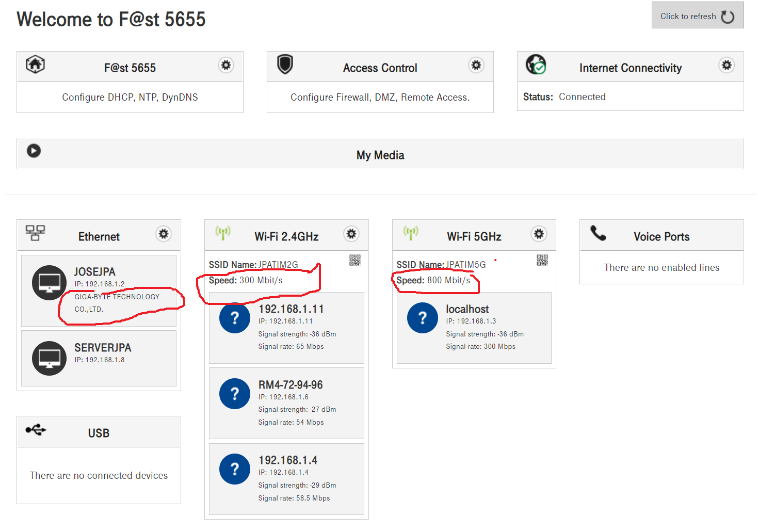Open the Wi-Fi 5GHz panel title
758x532 pixels.
click(x=474, y=237)
